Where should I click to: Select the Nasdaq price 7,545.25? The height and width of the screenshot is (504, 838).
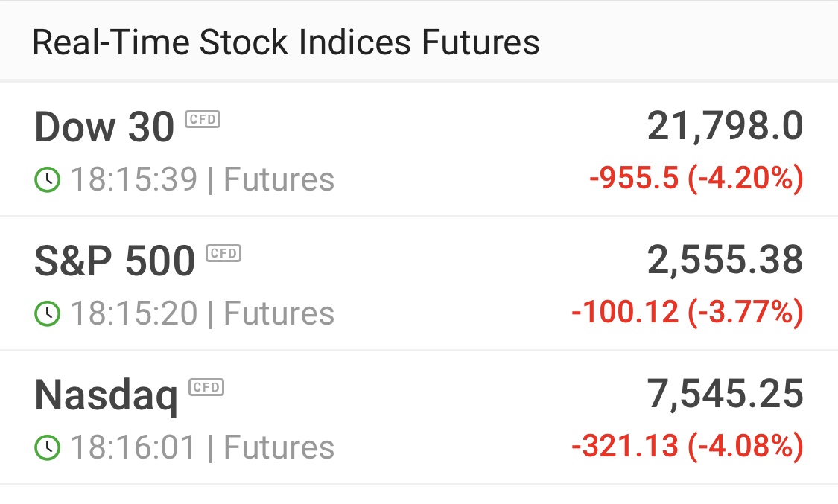(726, 395)
